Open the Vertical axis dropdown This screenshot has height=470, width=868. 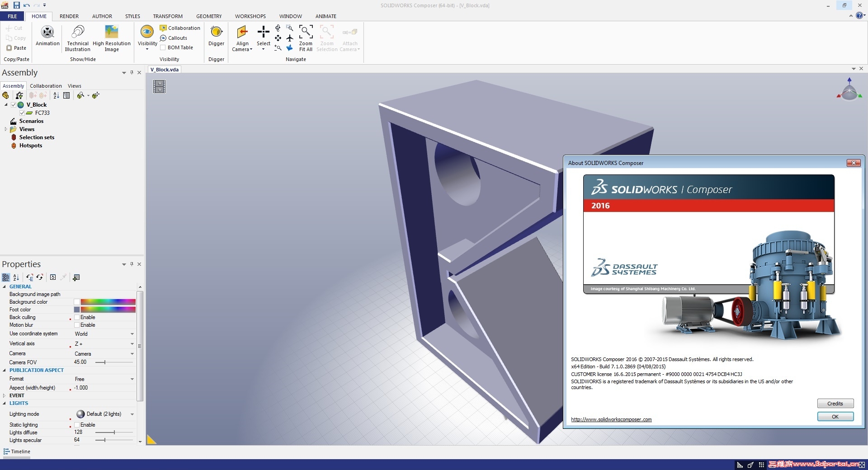(x=132, y=344)
